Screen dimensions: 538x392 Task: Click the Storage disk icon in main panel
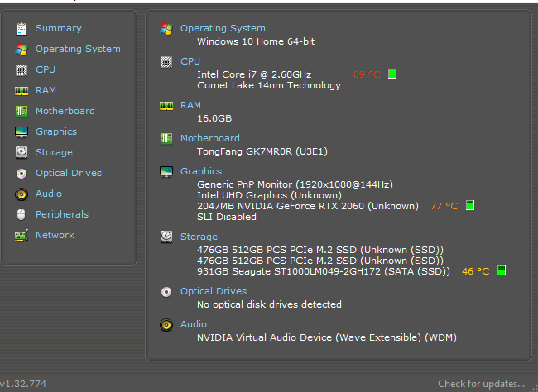click(166, 237)
